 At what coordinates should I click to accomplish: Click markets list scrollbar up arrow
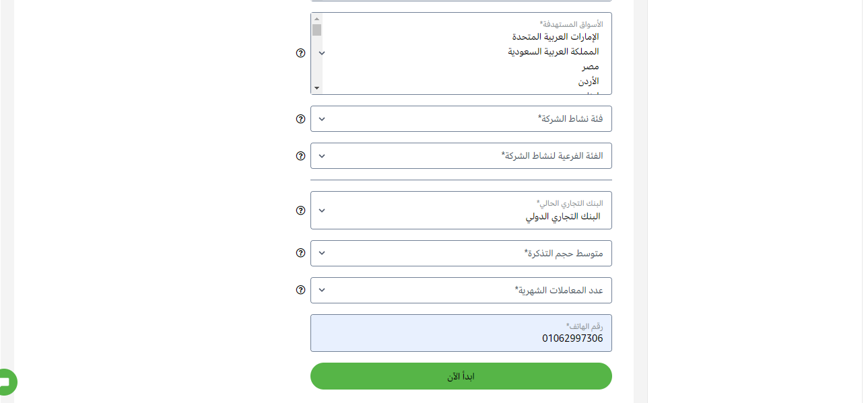point(316,18)
